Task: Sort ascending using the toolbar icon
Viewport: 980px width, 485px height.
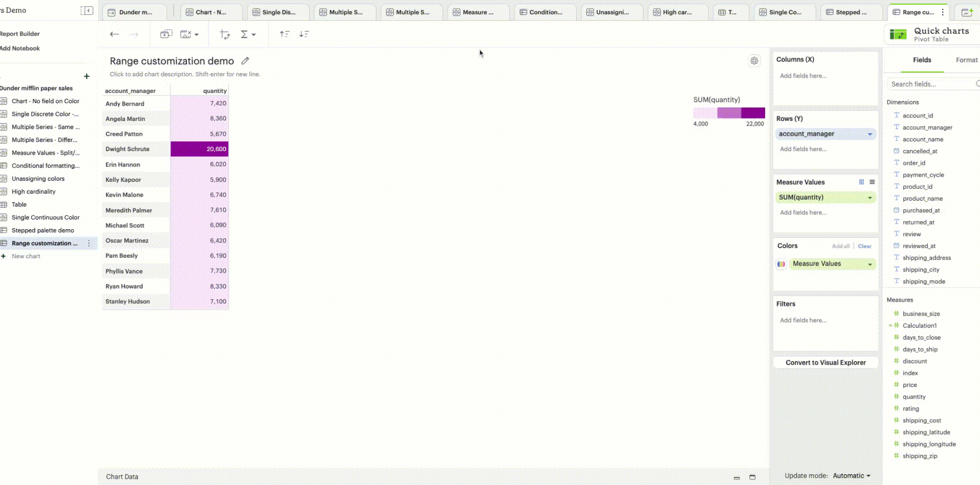Action: pyautogui.click(x=284, y=34)
